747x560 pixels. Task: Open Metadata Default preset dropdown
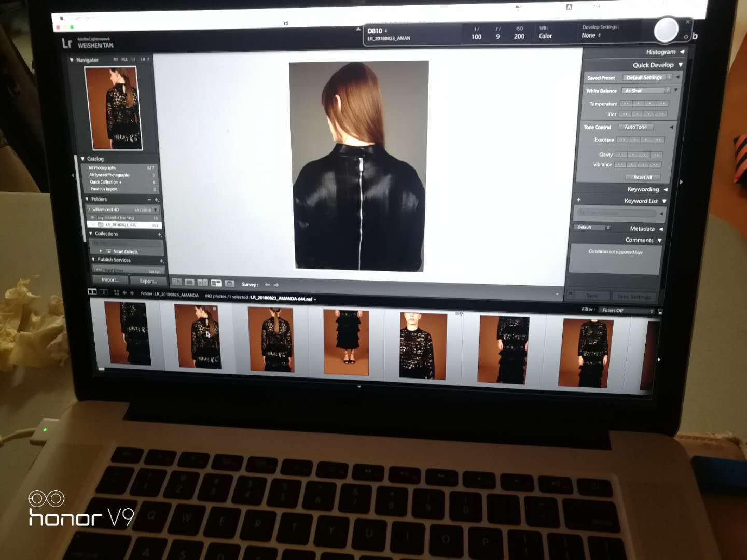tap(592, 227)
